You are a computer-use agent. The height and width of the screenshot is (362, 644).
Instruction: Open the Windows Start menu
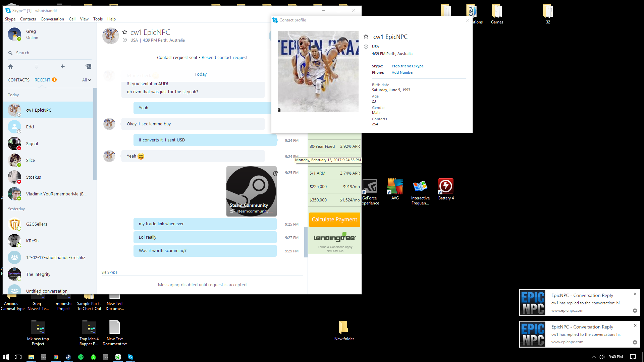[x=6, y=357]
